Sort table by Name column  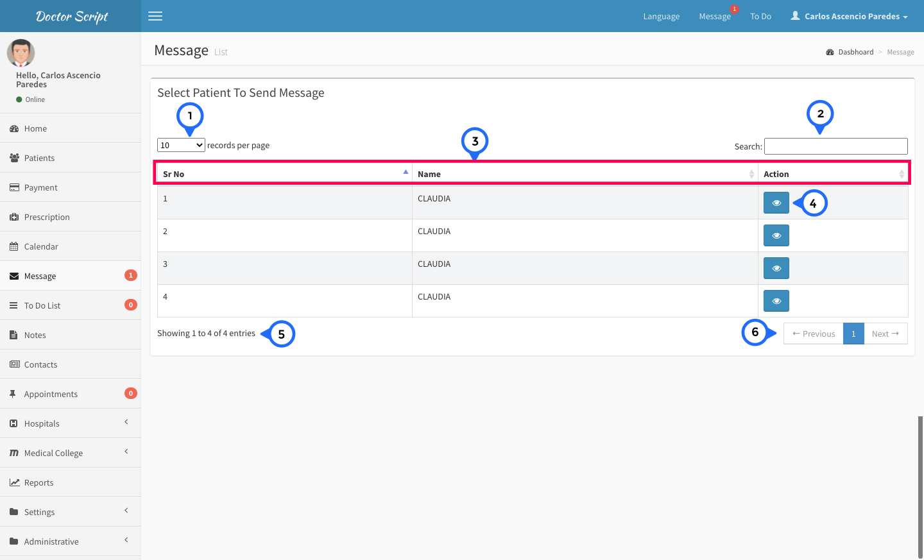click(585, 174)
